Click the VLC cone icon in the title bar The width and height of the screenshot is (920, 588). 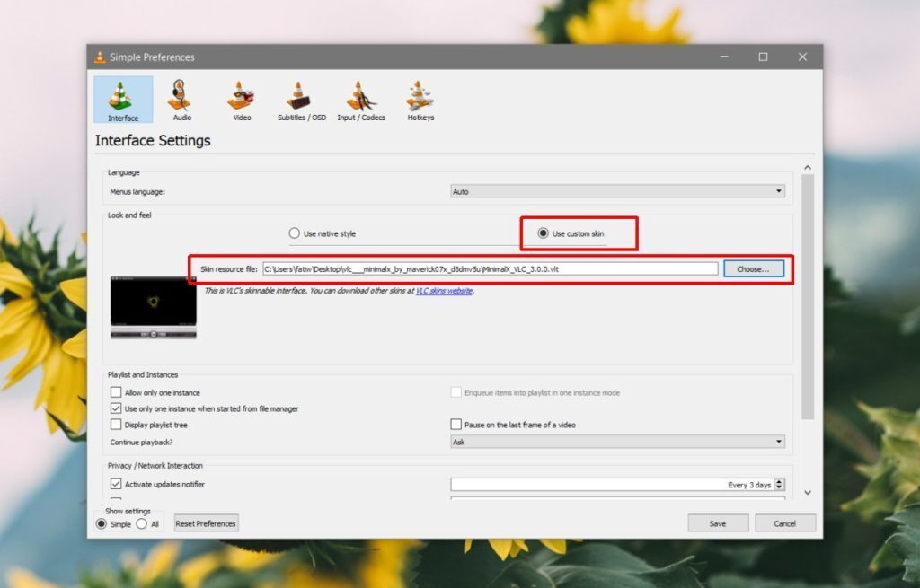pyautogui.click(x=99, y=57)
